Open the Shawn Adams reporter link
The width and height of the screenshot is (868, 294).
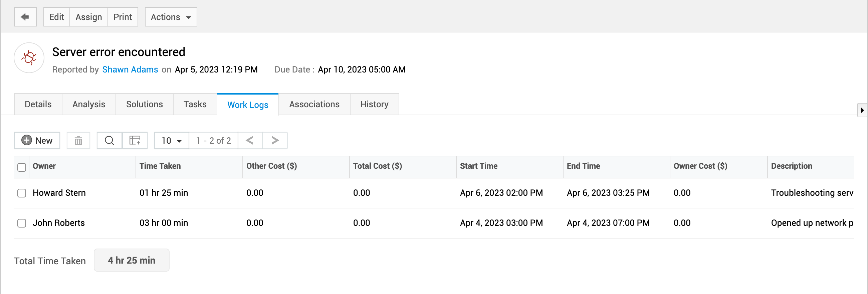click(x=130, y=69)
